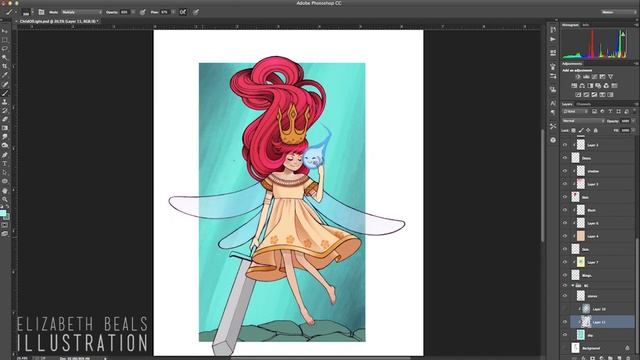Hide Layer 6 with eye icon

click(x=565, y=223)
